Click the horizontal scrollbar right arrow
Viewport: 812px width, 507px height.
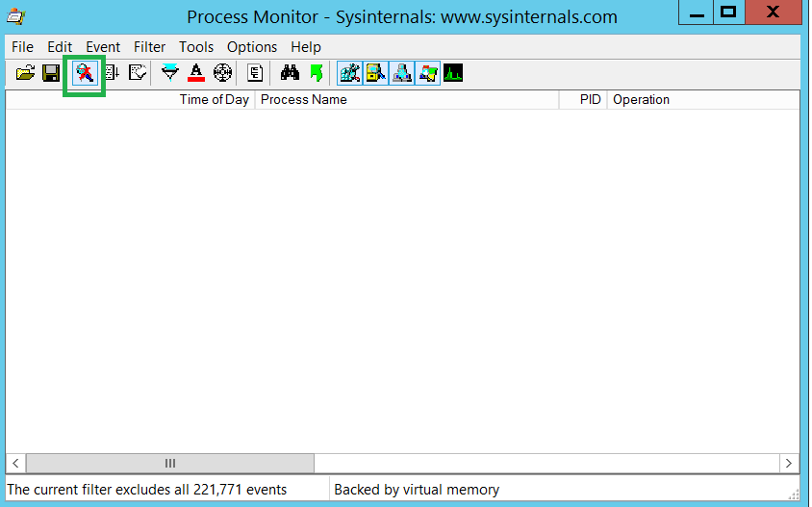pos(789,463)
